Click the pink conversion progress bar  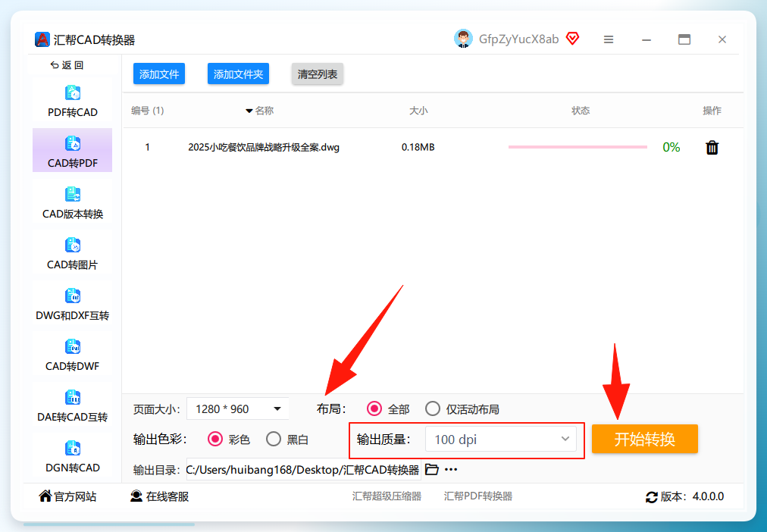point(578,147)
